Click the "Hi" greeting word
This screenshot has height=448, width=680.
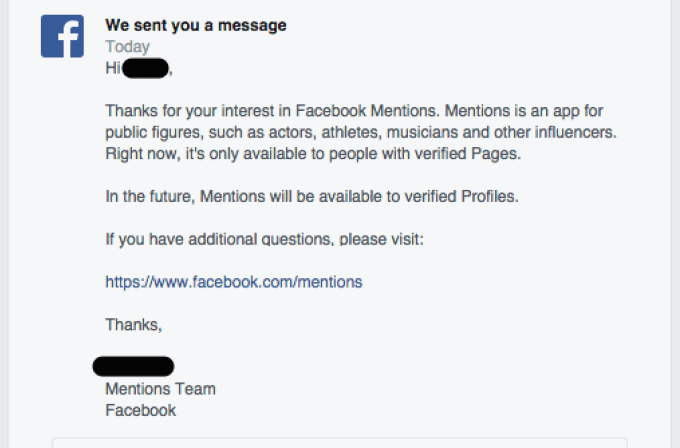[112, 68]
